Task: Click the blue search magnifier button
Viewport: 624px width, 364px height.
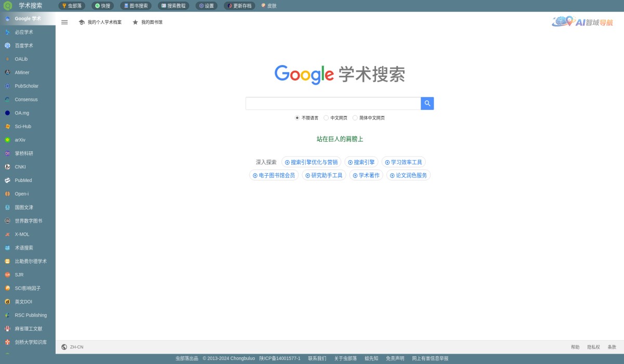Action: 427,103
